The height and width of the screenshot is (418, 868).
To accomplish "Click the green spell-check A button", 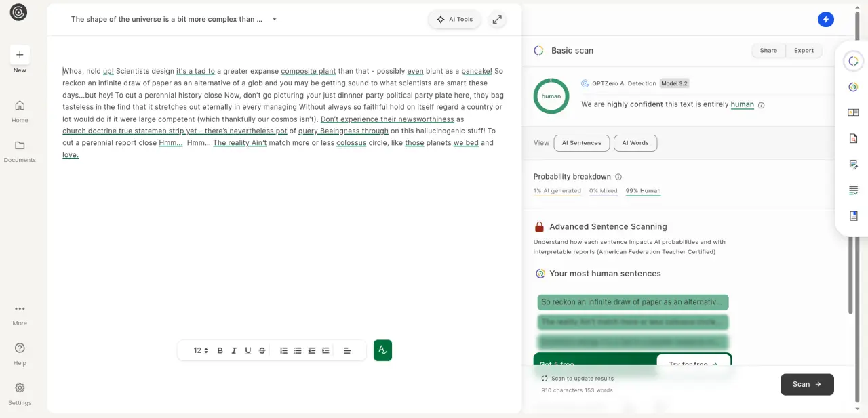I will click(382, 350).
